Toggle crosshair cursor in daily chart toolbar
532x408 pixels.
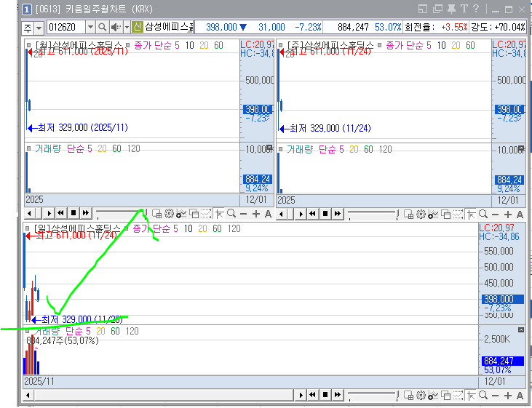471,396
